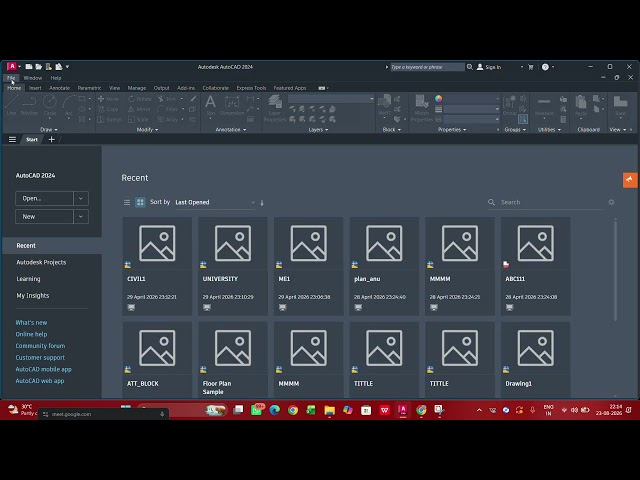Open the Window menu

[x=33, y=78]
